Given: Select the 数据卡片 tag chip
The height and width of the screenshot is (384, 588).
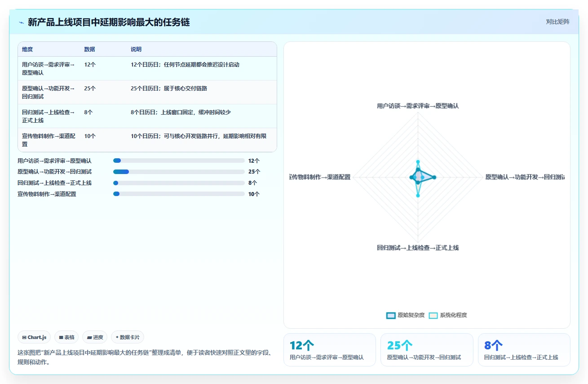Looking at the screenshot, I should coord(128,337).
